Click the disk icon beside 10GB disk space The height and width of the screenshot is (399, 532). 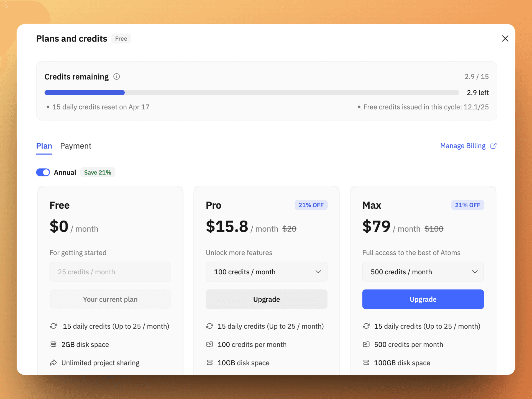[209, 362]
